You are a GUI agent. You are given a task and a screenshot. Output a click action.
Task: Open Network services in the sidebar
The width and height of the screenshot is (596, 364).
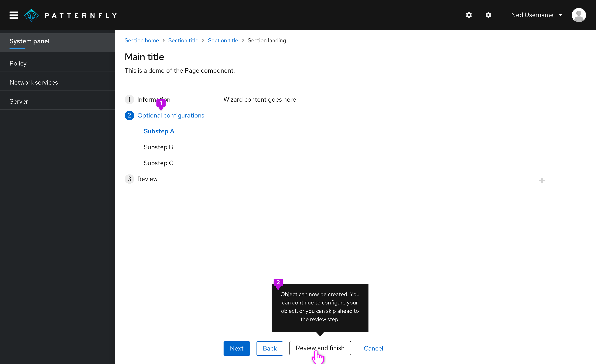tap(58, 83)
